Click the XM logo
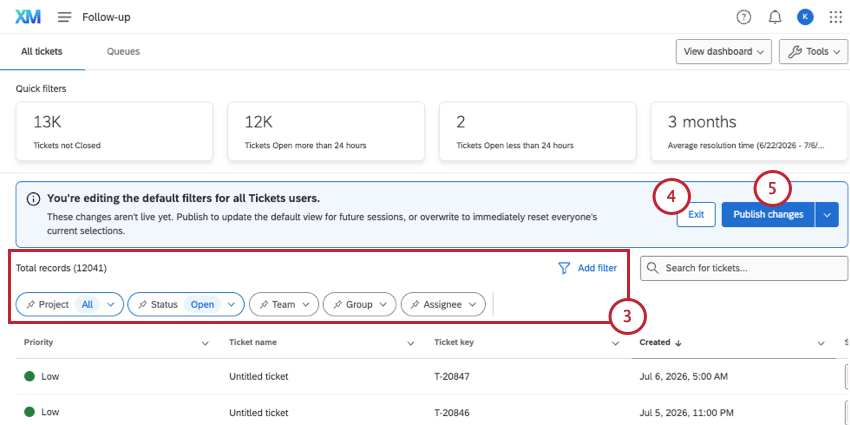 click(x=28, y=17)
